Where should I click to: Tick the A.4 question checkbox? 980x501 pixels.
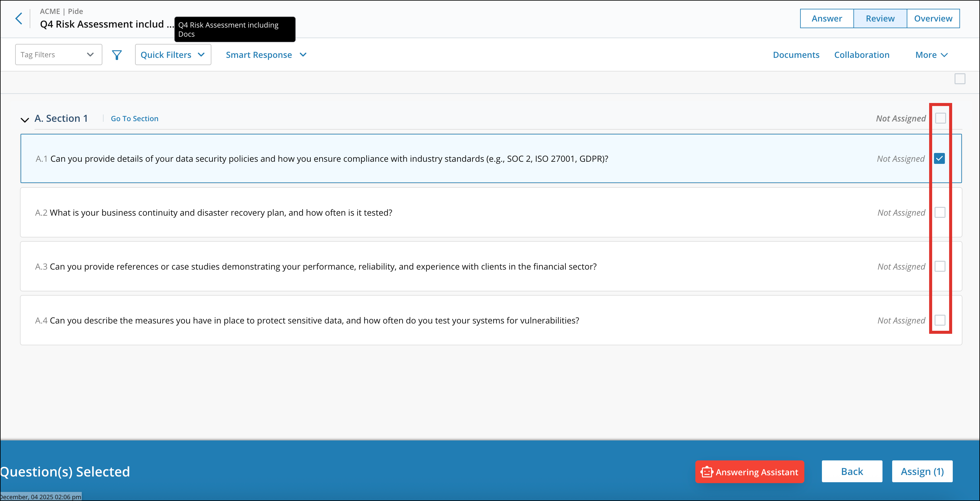[x=940, y=320]
